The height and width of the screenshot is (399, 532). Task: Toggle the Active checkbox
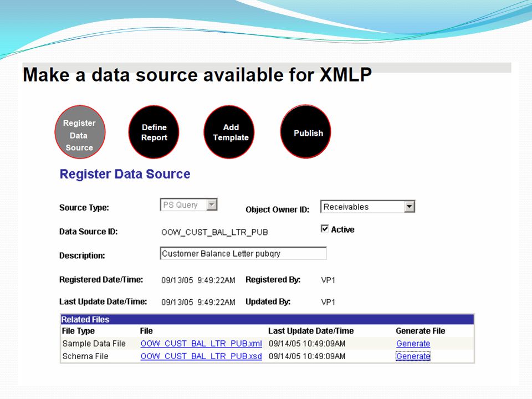(x=324, y=228)
